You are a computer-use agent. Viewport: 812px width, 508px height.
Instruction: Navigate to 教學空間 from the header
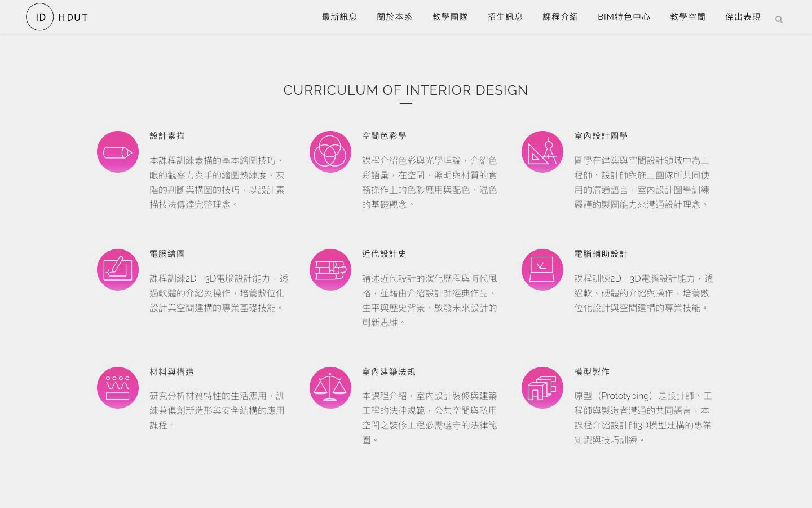click(687, 17)
